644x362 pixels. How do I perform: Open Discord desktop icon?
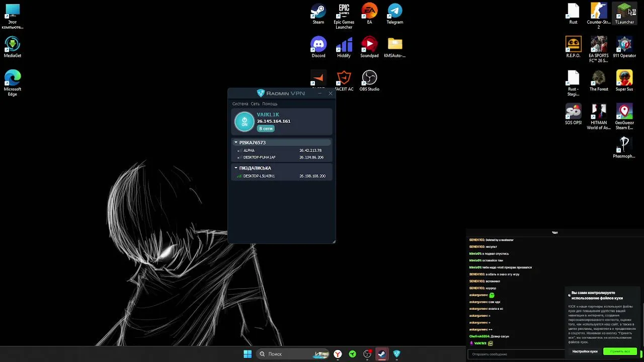[x=318, y=47]
